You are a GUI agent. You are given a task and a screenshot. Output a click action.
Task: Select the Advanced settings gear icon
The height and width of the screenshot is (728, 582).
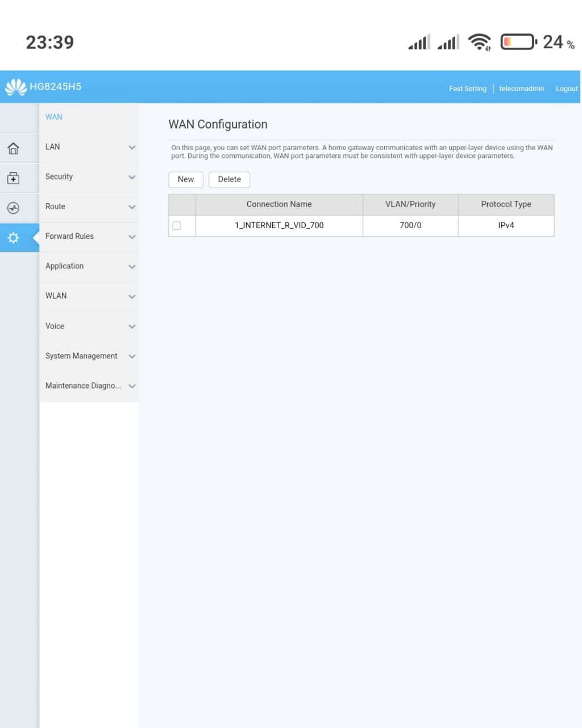[13, 238]
